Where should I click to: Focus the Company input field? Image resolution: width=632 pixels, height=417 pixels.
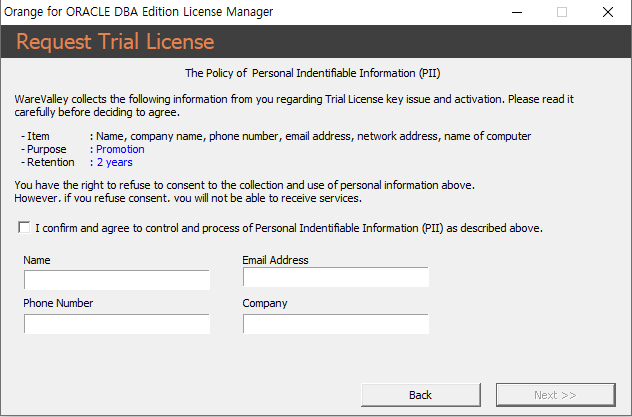tap(336, 324)
